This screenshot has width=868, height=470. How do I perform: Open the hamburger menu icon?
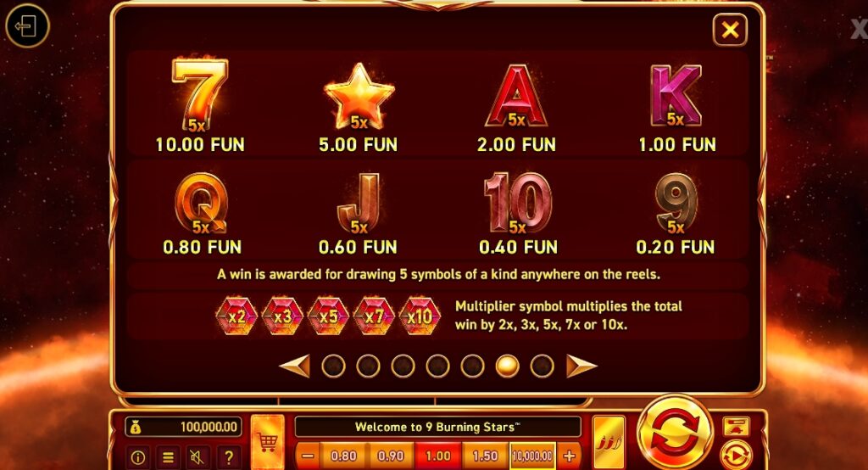click(x=168, y=456)
